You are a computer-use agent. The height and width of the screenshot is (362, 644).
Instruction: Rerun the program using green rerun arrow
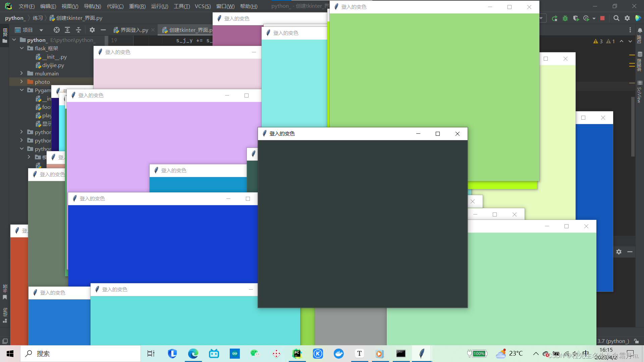[554, 18]
